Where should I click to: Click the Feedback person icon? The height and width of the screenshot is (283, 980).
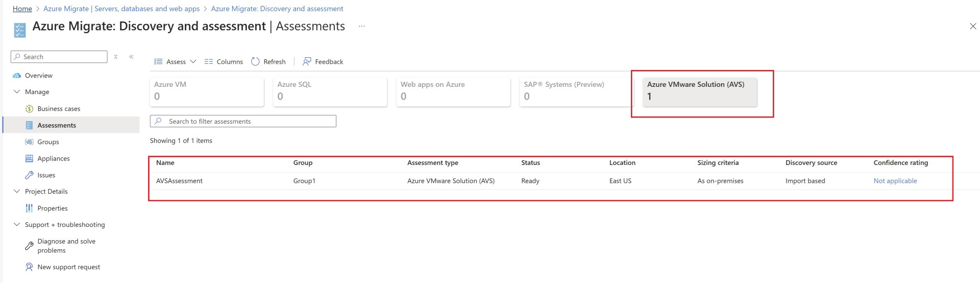pos(307,62)
